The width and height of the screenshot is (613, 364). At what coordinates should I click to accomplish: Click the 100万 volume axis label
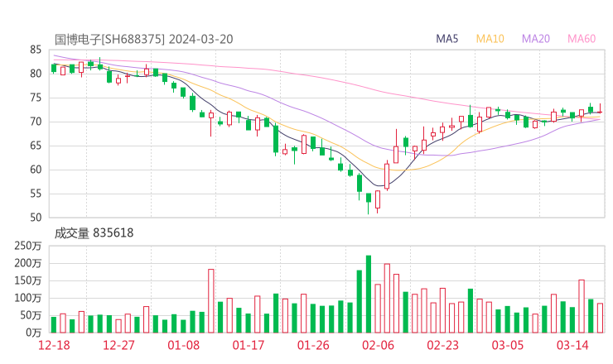(28, 298)
